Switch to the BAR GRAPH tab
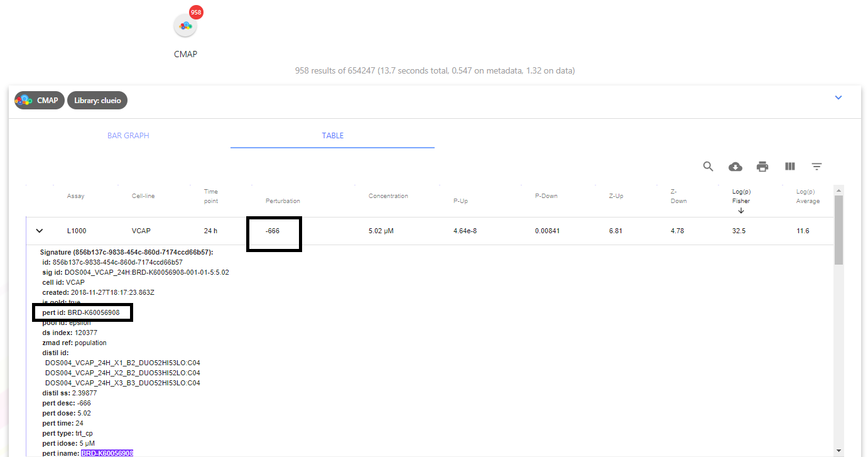 pyautogui.click(x=128, y=135)
